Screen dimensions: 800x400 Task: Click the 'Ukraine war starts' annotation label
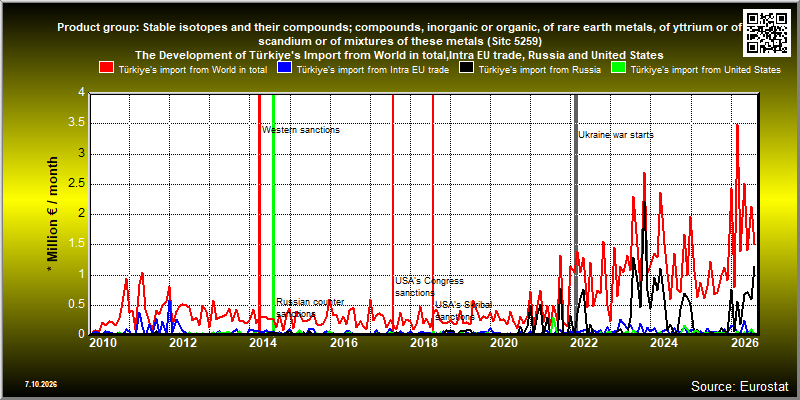coord(616,135)
